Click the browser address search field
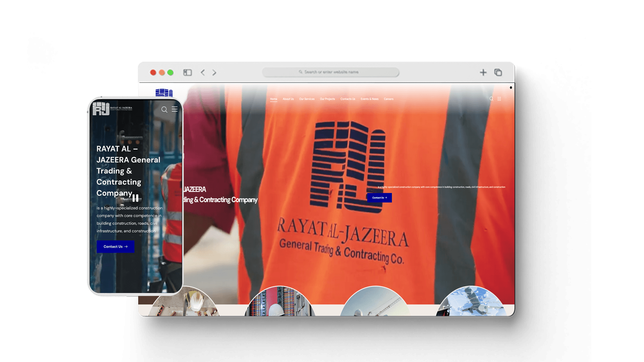The image size is (644, 362). coord(331,72)
